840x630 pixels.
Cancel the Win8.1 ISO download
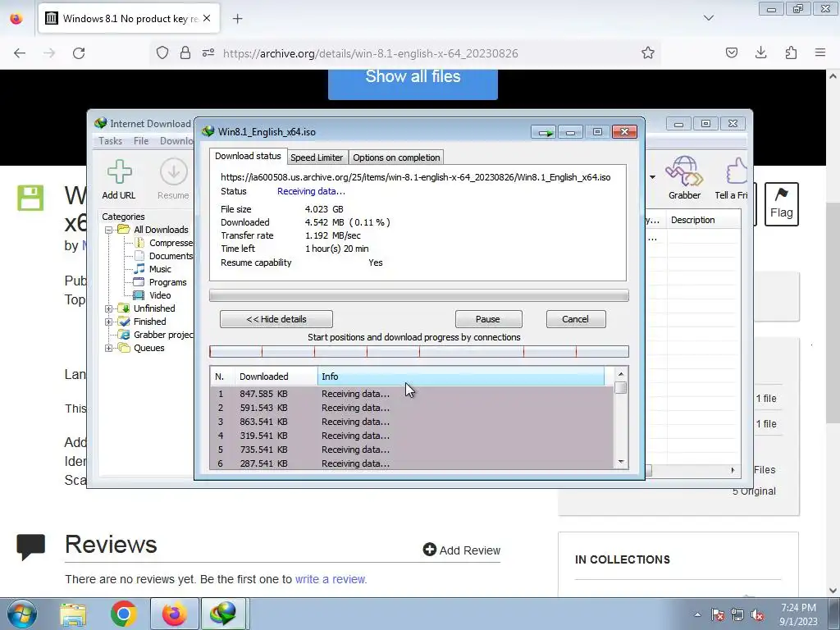point(576,319)
